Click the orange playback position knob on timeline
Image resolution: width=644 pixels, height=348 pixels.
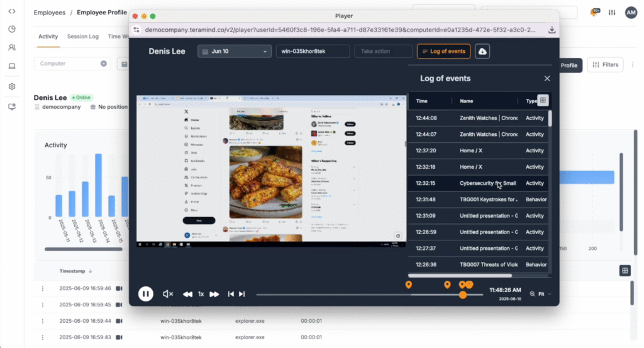pos(463,295)
